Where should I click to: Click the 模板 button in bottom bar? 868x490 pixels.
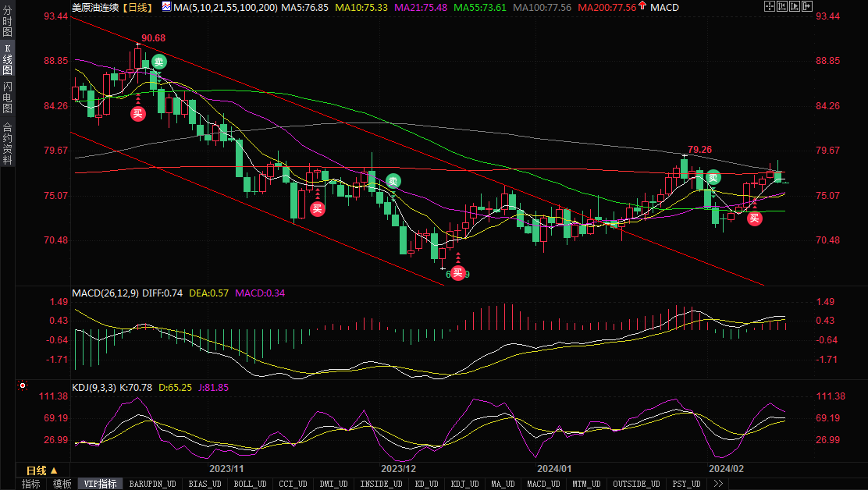[x=62, y=484]
